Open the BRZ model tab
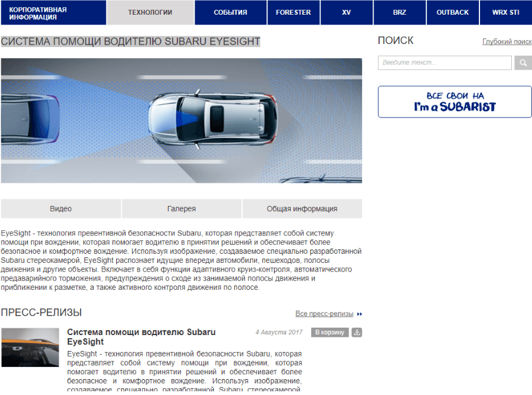Viewport: 532px width, 395px height. 399,13
